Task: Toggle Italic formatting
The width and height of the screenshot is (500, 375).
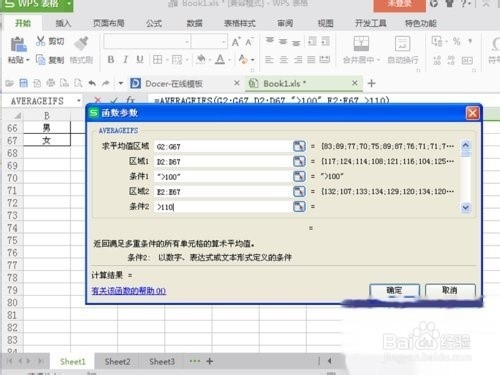Action: point(125,60)
